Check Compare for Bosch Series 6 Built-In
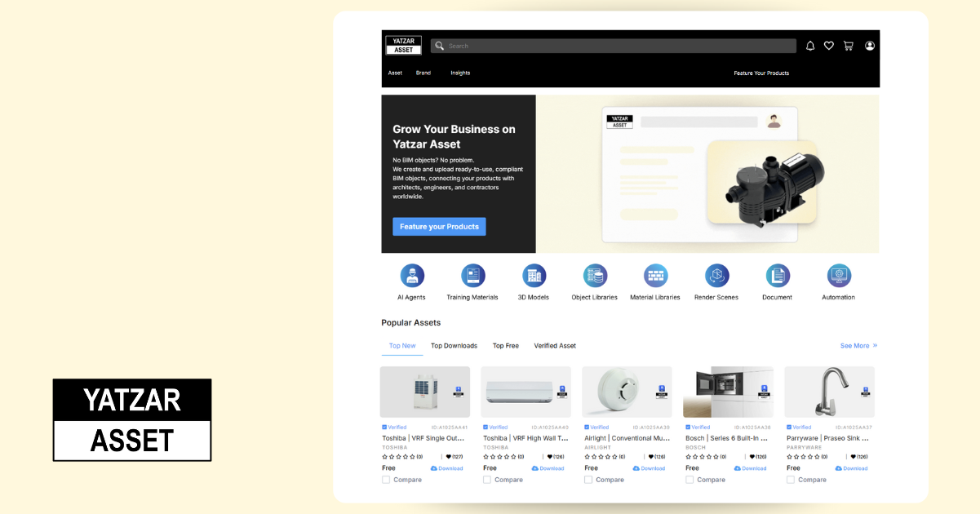 click(x=690, y=480)
